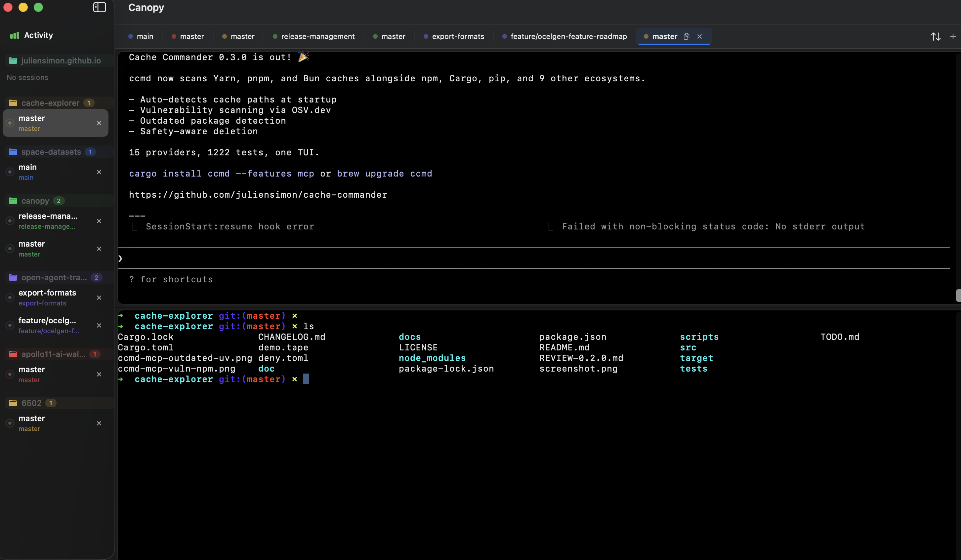Image resolution: width=961 pixels, height=560 pixels.
Task: Click node_modules in the ls output
Action: (432, 358)
